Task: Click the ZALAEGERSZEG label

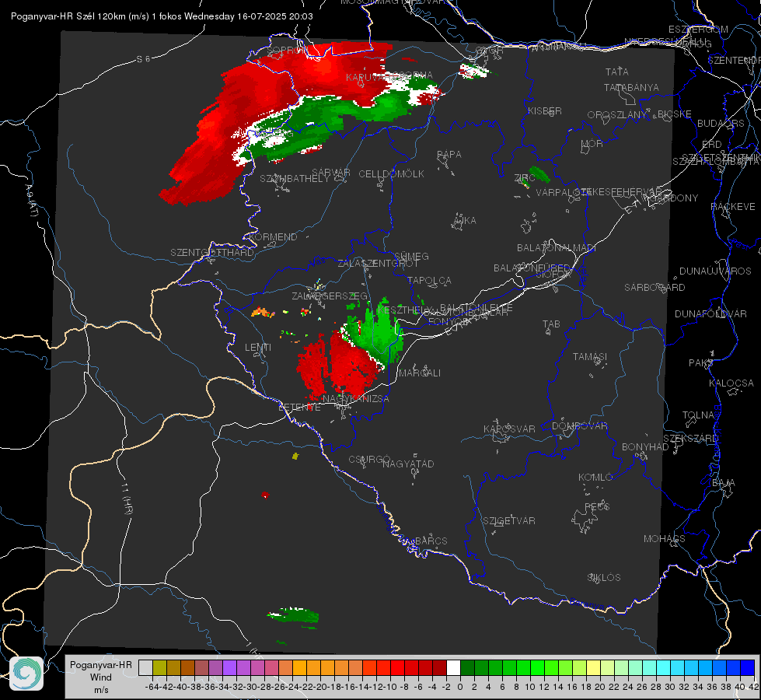Action: coord(330,296)
